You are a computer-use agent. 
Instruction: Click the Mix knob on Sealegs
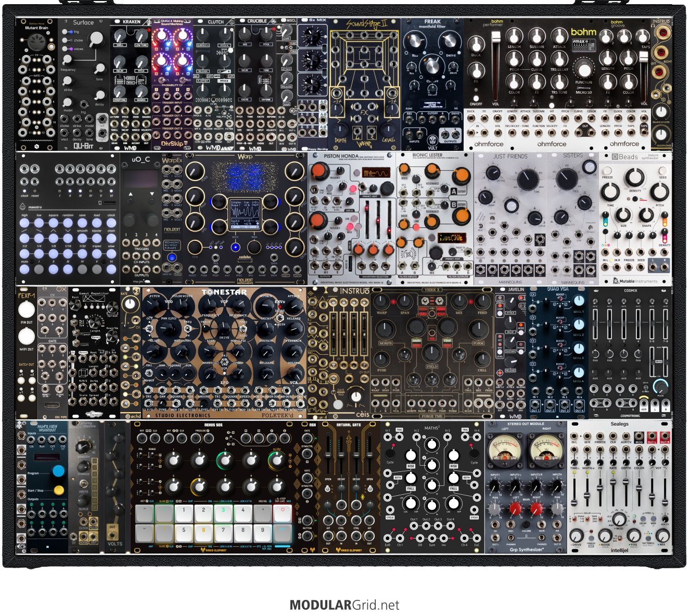[662, 535]
